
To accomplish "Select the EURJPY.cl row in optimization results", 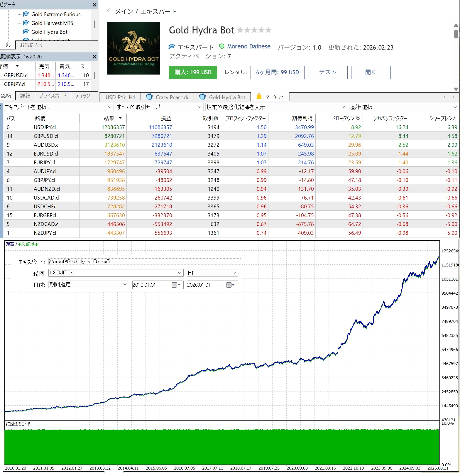I will coord(231,162).
